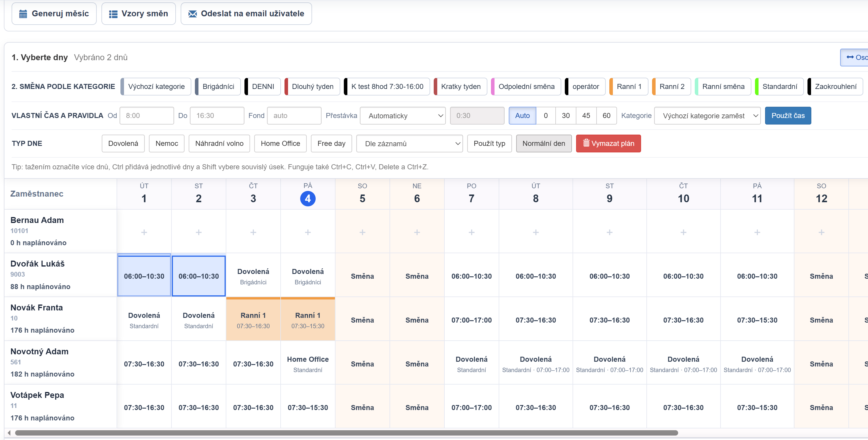868x440 pixels.
Task: Click the scrollbar left arrow
Action: click(x=9, y=433)
